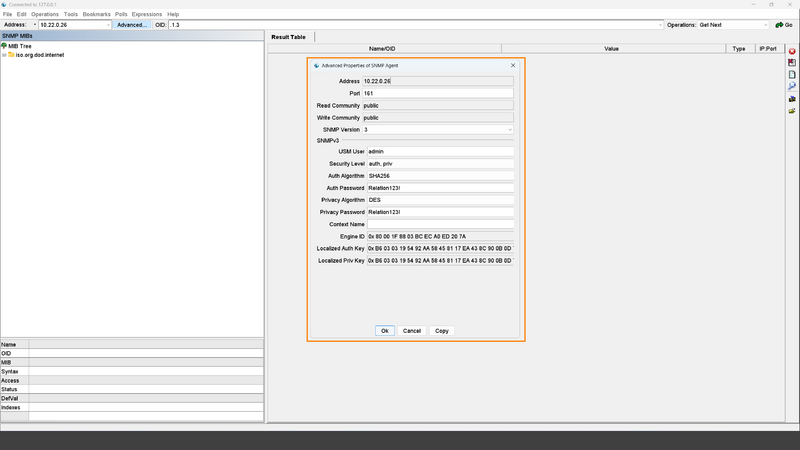The height and width of the screenshot is (450, 800).
Task: Open the Operations menu
Action: [x=45, y=14]
